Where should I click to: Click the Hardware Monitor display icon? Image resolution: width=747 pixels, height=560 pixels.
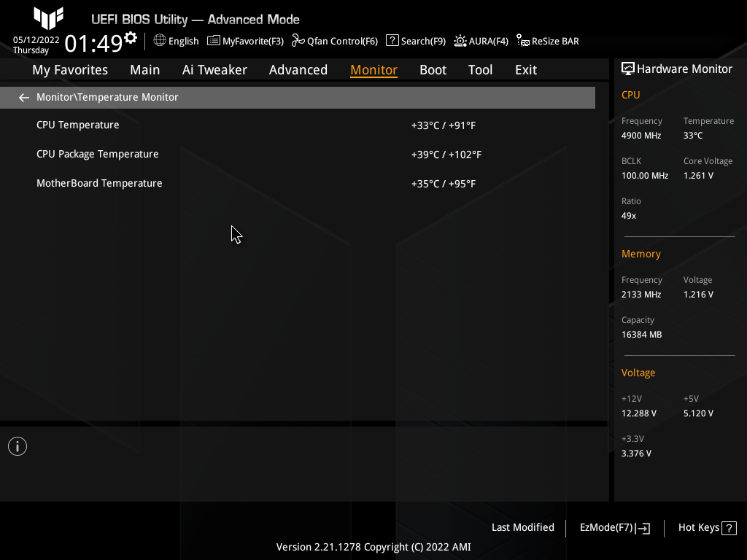click(x=628, y=69)
